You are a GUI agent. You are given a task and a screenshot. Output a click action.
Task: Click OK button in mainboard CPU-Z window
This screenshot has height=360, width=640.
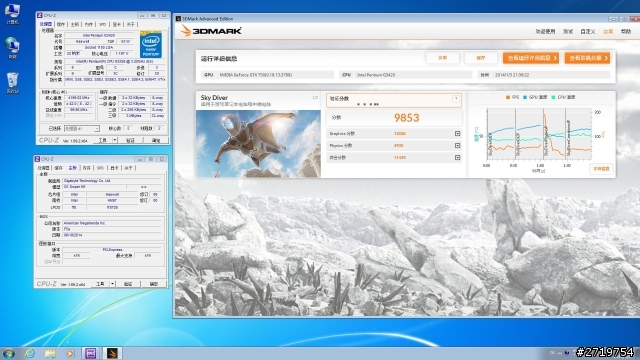tap(154, 284)
